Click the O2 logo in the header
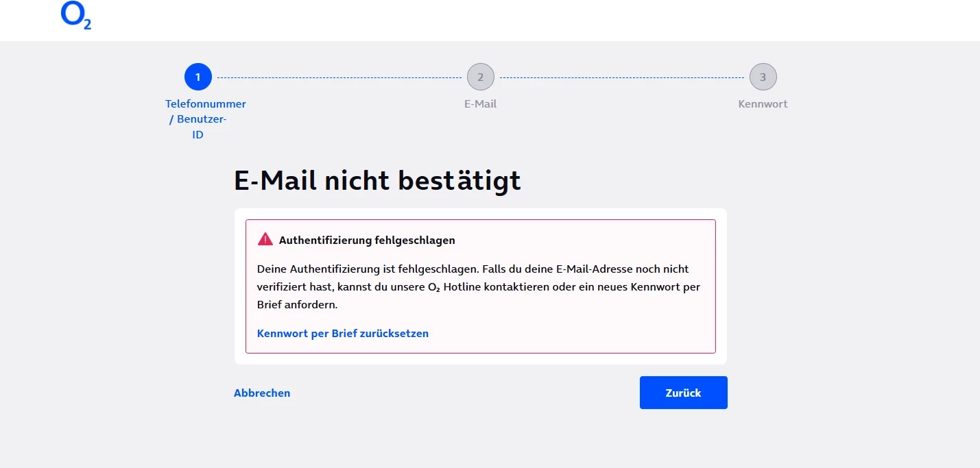This screenshot has height=468, width=980. click(75, 16)
